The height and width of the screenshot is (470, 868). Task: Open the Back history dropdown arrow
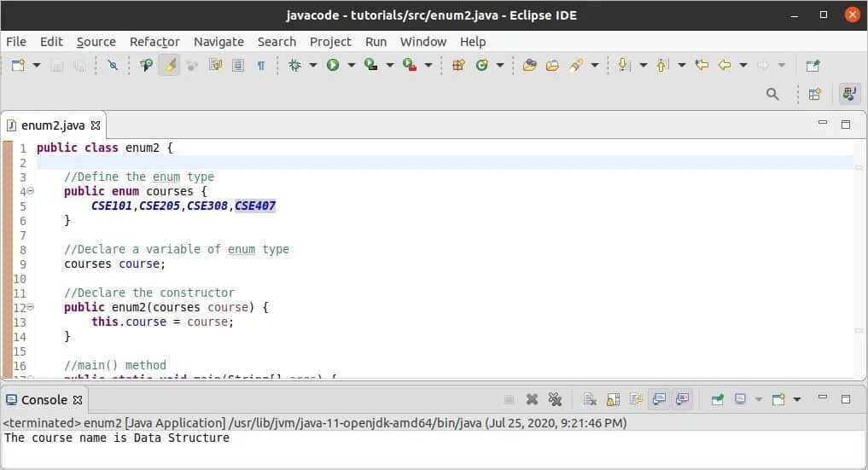tap(743, 65)
